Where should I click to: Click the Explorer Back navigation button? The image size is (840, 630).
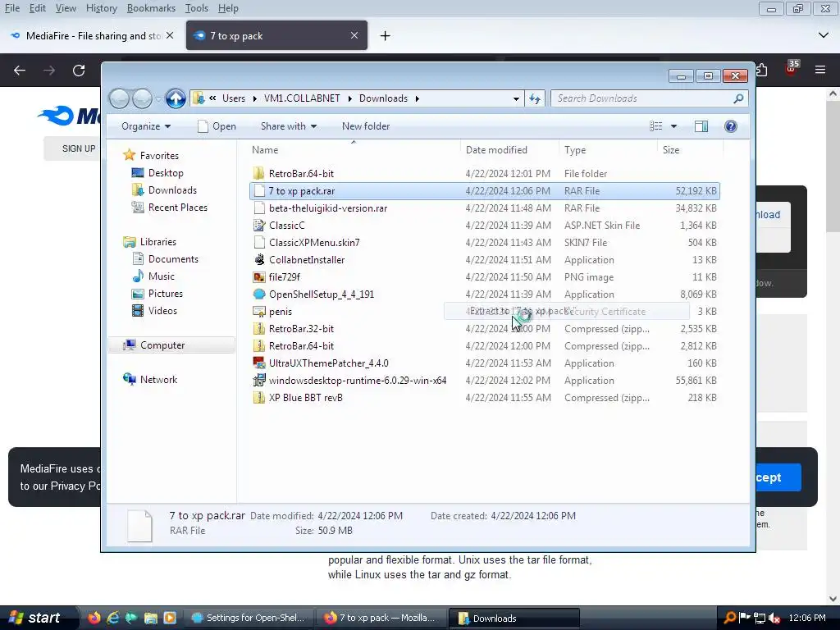click(x=120, y=98)
